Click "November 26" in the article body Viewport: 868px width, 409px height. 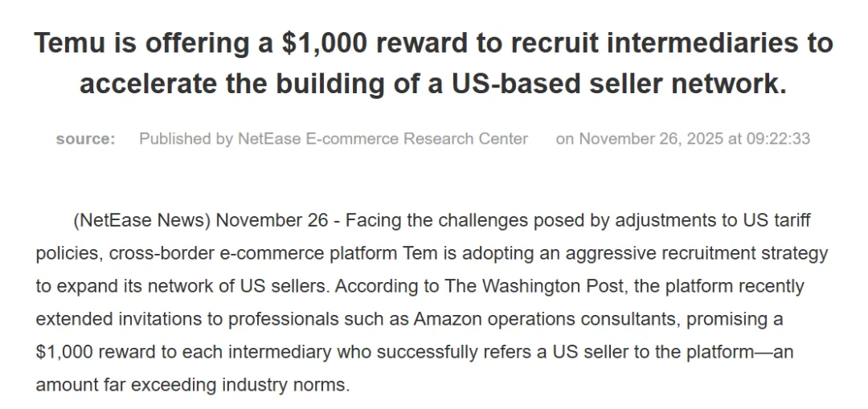pyautogui.click(x=272, y=220)
